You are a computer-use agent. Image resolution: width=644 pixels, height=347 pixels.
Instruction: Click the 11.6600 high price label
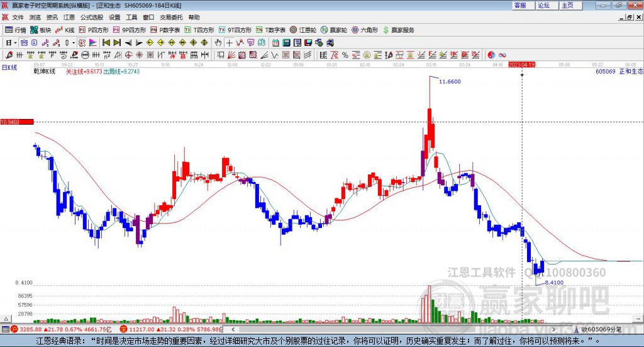(x=450, y=81)
